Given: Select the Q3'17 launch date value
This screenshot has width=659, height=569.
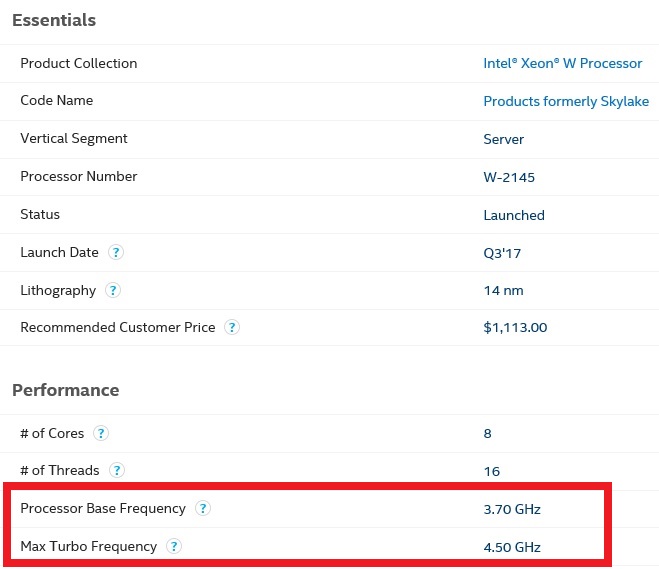Looking at the screenshot, I should [x=502, y=253].
